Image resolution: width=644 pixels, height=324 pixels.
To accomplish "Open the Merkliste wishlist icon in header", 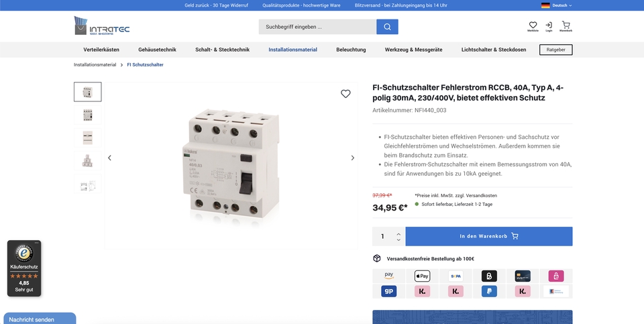I will [533, 25].
